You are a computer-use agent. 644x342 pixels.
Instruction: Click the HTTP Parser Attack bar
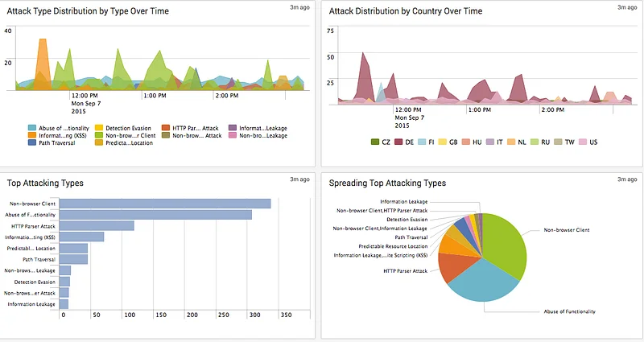coord(97,226)
